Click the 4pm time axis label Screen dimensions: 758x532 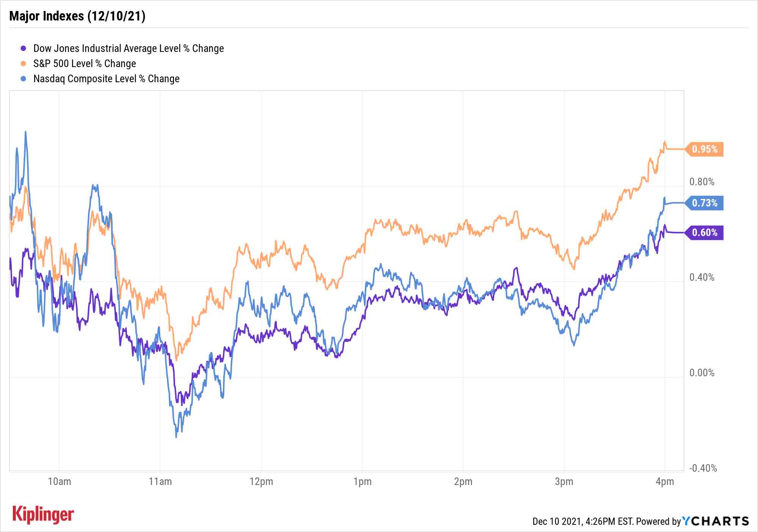[665, 482]
